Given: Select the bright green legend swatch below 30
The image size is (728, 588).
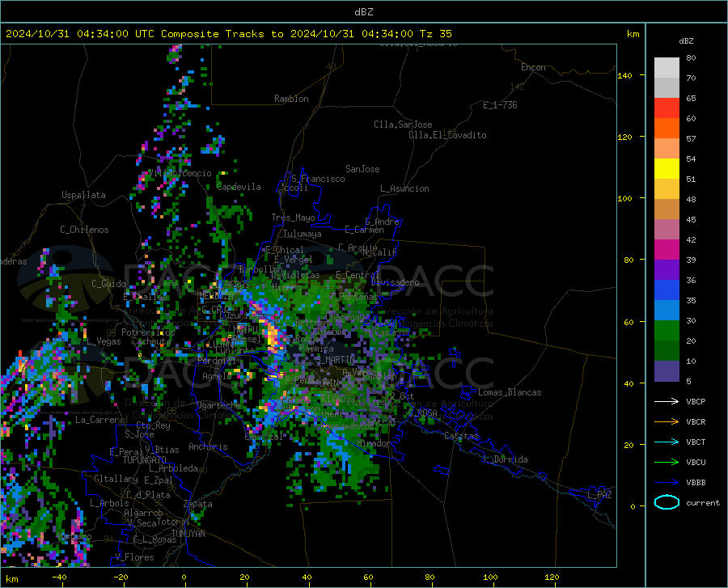Looking at the screenshot, I should tap(667, 331).
